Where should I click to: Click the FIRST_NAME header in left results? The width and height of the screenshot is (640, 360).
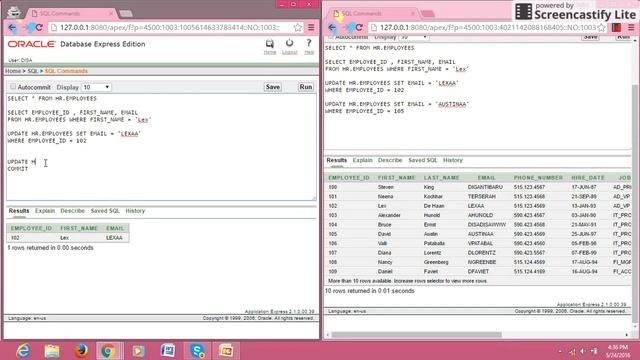click(x=79, y=228)
